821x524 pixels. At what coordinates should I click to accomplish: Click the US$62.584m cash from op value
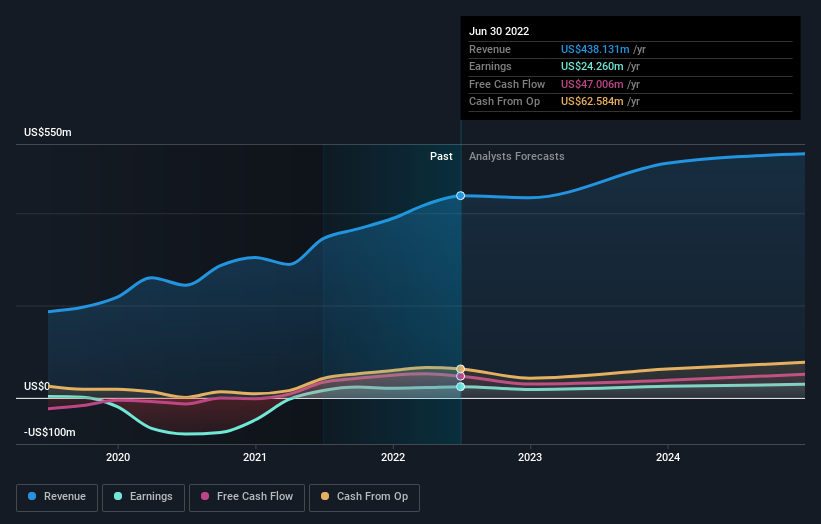pyautogui.click(x=592, y=102)
